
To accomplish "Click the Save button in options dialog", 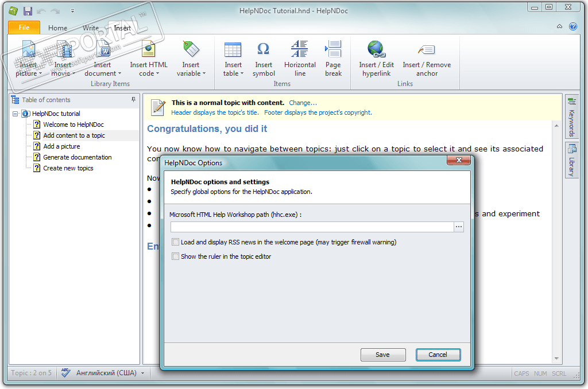I will [383, 355].
